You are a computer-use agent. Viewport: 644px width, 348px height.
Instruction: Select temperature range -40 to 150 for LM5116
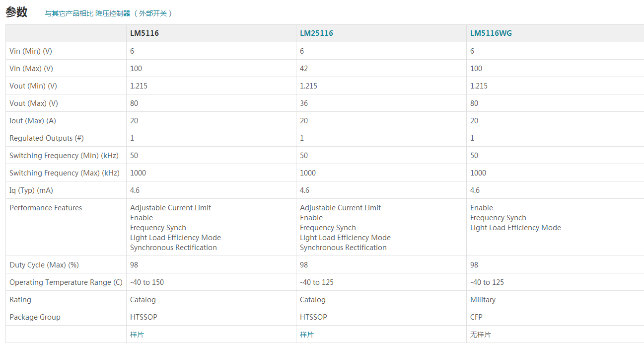[x=147, y=282]
